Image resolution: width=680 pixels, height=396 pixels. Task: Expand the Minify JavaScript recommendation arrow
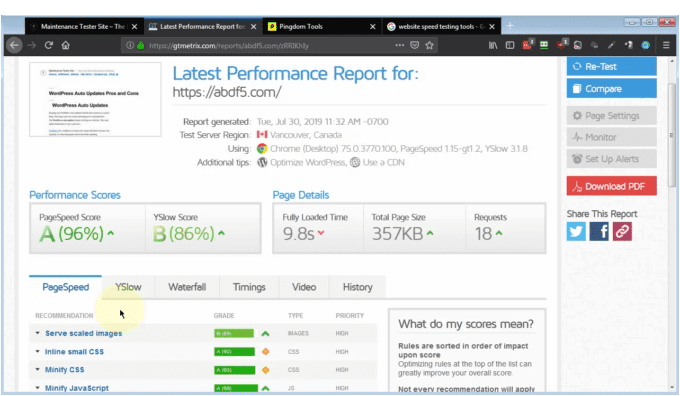coord(38,388)
